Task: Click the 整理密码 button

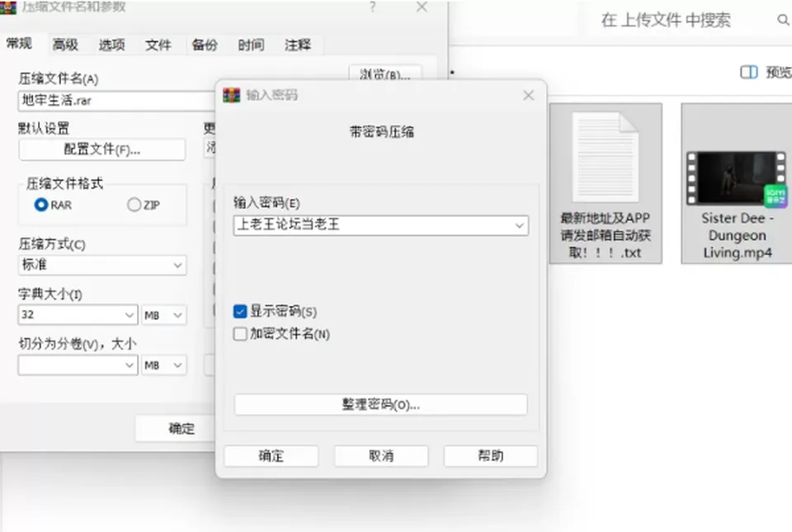Action: tap(381, 405)
